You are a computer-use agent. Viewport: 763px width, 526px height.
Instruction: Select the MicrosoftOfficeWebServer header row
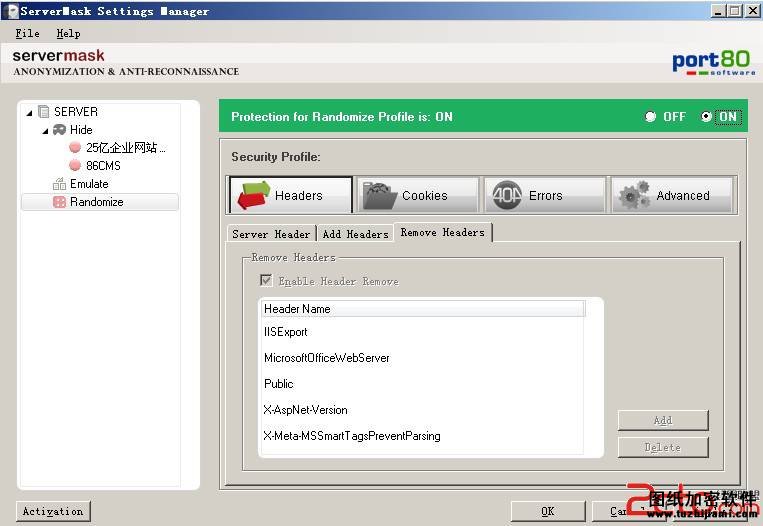point(422,358)
